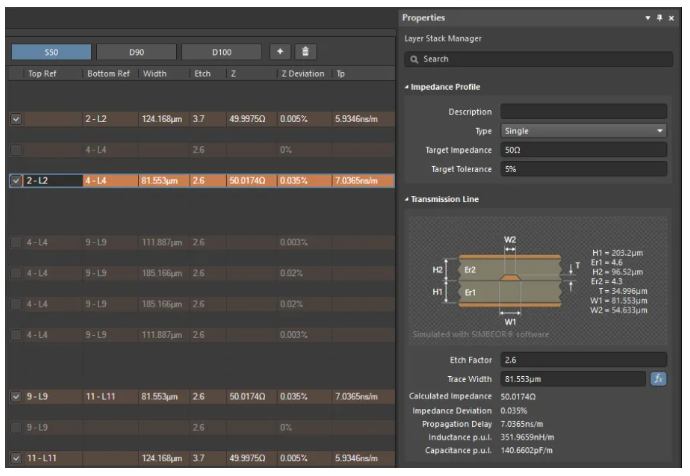
Task: Pin the Properties panel
Action: (660, 18)
